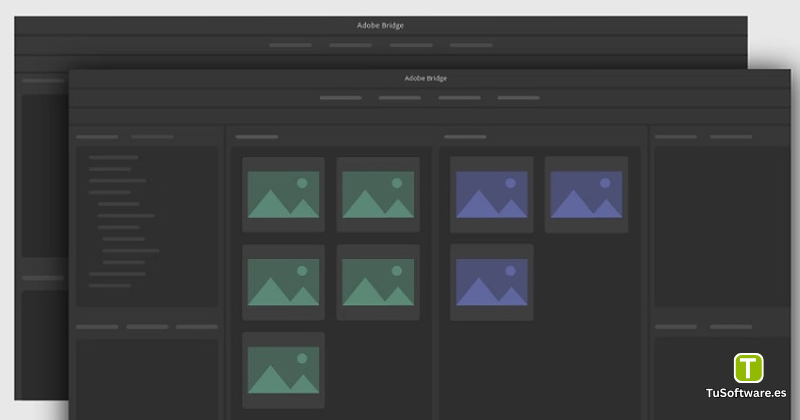Open the first placeholder menu in back window
800x420 pixels.
pyautogui.click(x=290, y=45)
